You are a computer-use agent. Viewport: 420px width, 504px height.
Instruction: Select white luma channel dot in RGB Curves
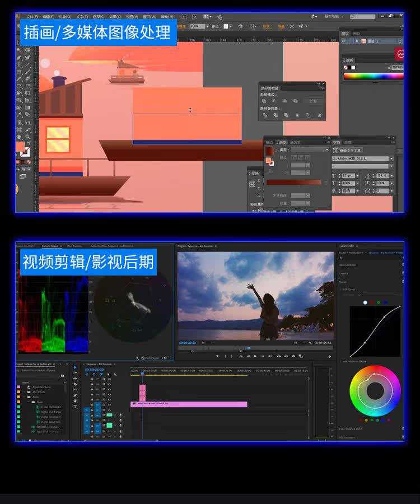(x=365, y=302)
